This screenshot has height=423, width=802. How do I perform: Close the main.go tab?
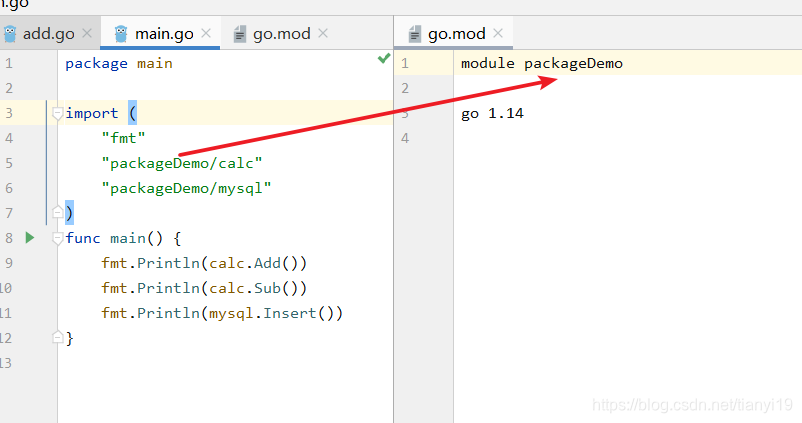206,33
